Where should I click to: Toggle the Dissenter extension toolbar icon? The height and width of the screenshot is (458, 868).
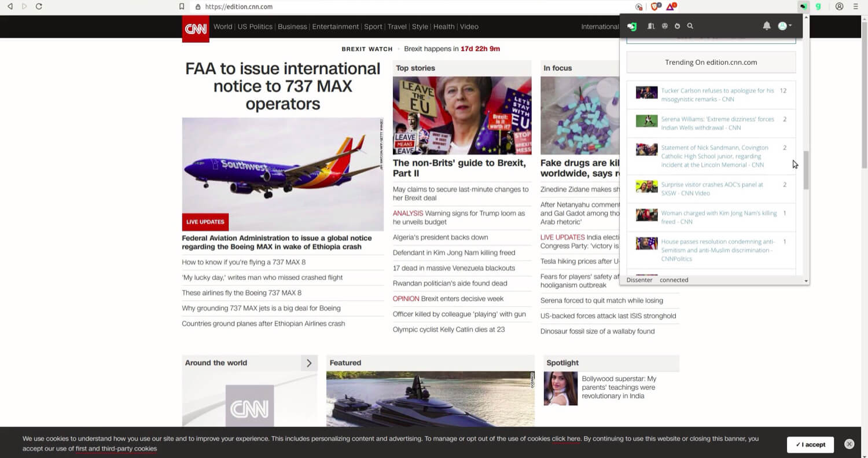tap(803, 7)
